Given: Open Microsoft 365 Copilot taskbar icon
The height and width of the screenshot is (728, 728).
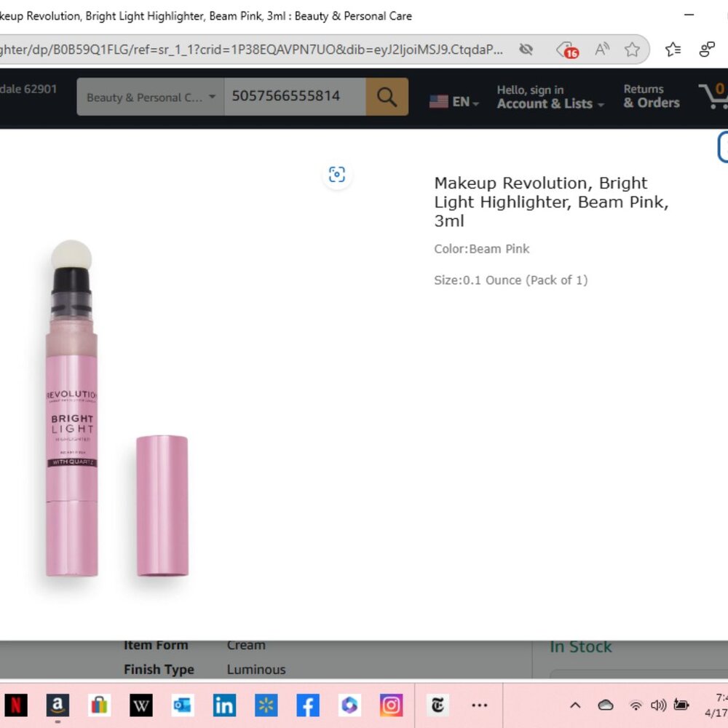Looking at the screenshot, I should click(349, 705).
